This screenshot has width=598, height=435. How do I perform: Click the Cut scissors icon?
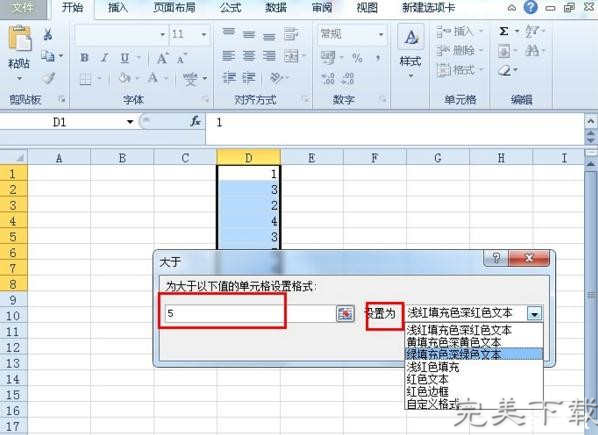47,34
